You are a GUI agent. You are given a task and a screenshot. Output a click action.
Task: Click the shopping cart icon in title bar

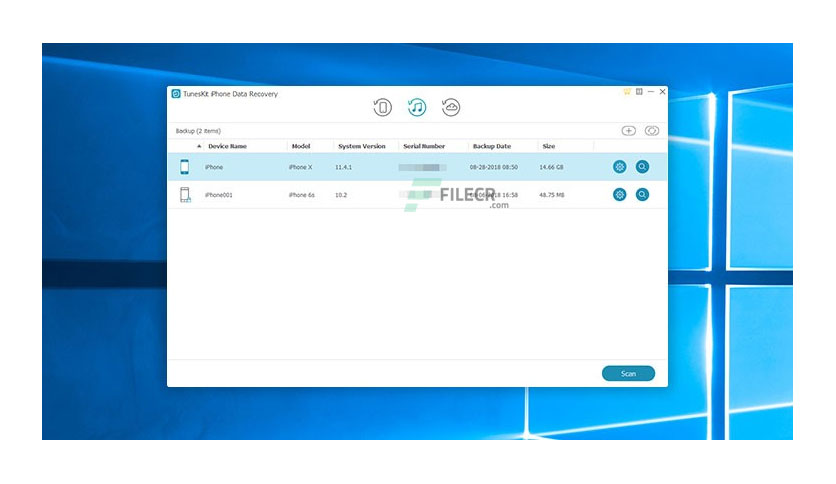[x=627, y=92]
